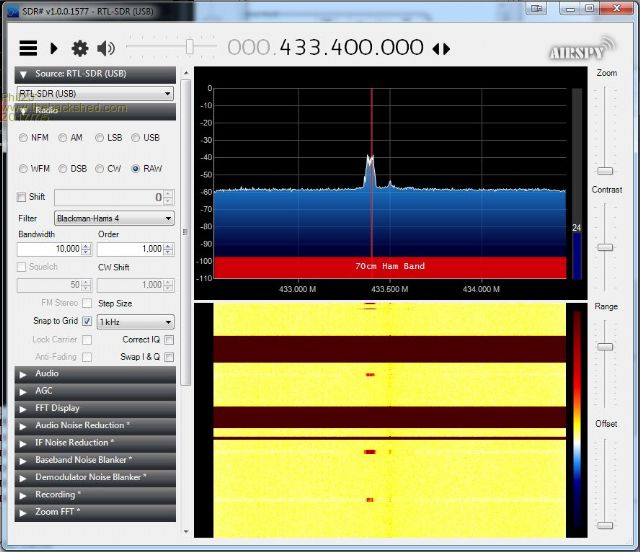Open the Blackman-Harris 4 filter dropdown
640x552 pixels.
coord(114,218)
